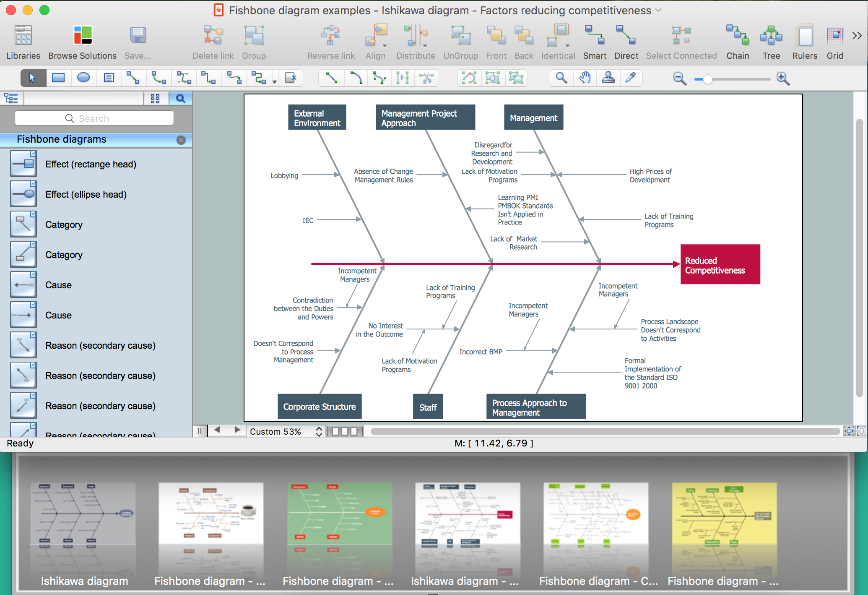Select the arc drawing tool

tap(356, 78)
